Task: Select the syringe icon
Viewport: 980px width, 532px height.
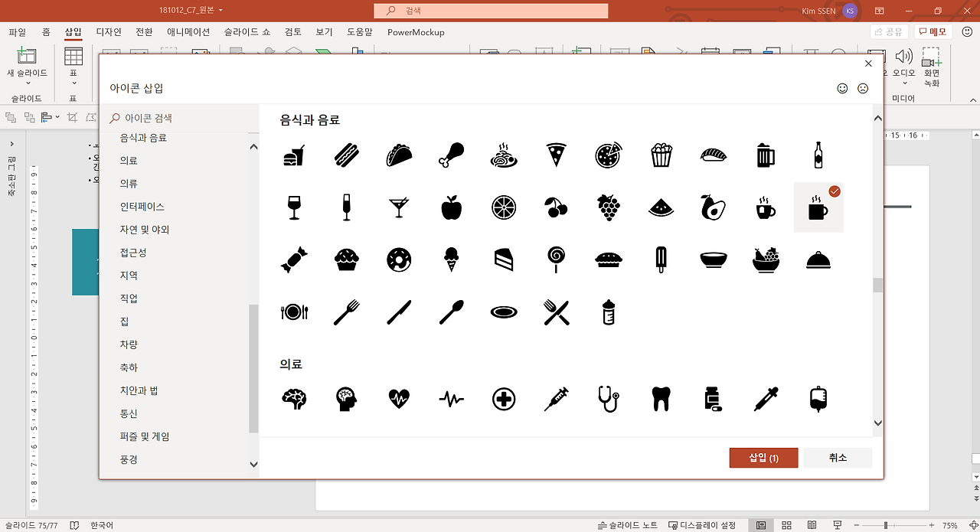Action: (556, 399)
